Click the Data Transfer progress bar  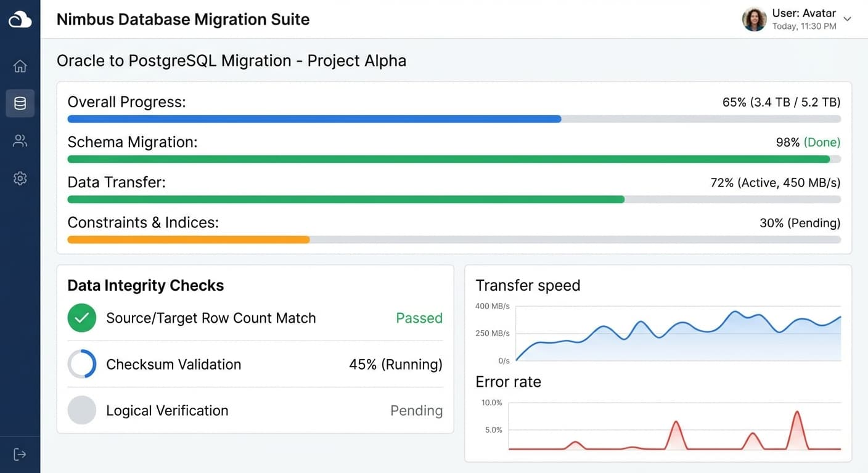(x=454, y=200)
